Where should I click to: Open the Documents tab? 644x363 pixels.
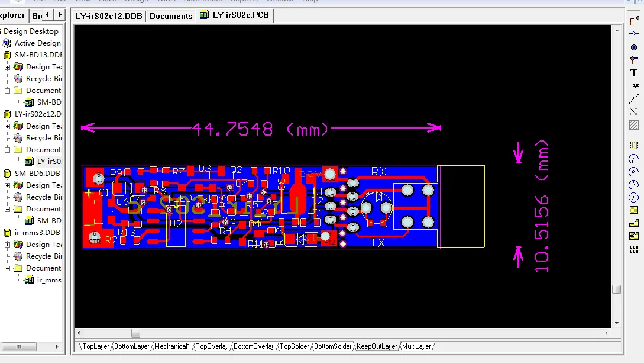[171, 16]
